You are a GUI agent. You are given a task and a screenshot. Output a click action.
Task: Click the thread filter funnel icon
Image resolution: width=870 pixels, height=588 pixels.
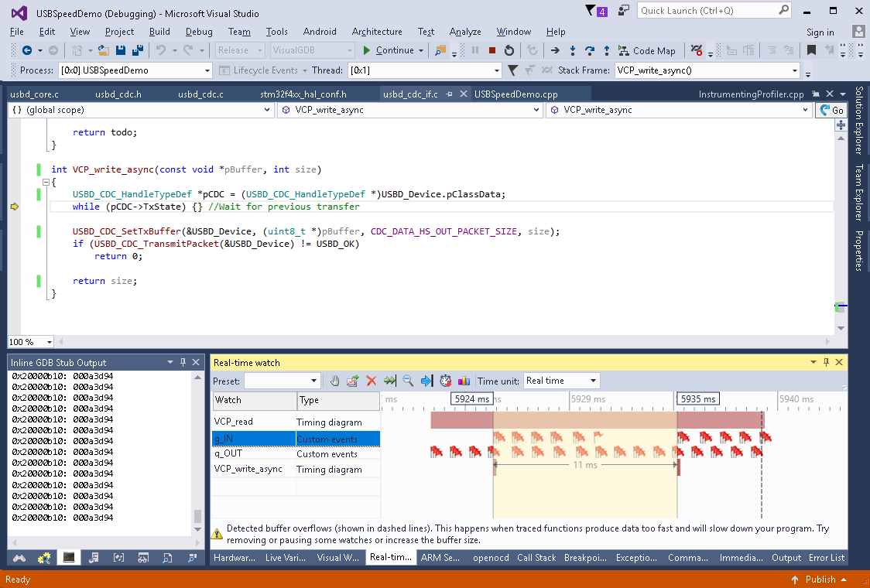coord(513,70)
